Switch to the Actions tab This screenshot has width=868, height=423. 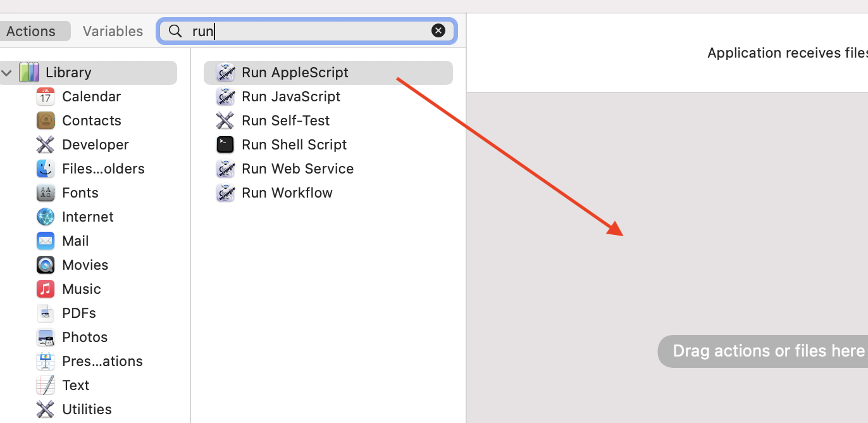click(31, 31)
